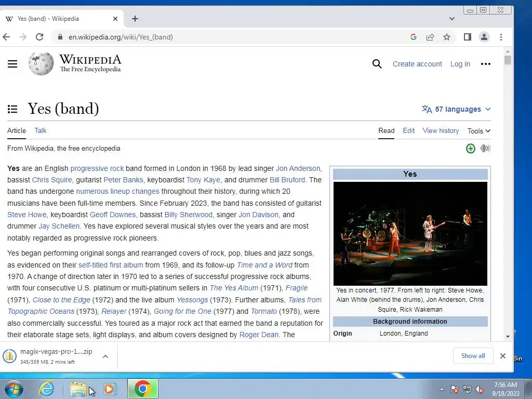Reload the page with refresh icon
The image size is (532, 399).
[x=39, y=37]
